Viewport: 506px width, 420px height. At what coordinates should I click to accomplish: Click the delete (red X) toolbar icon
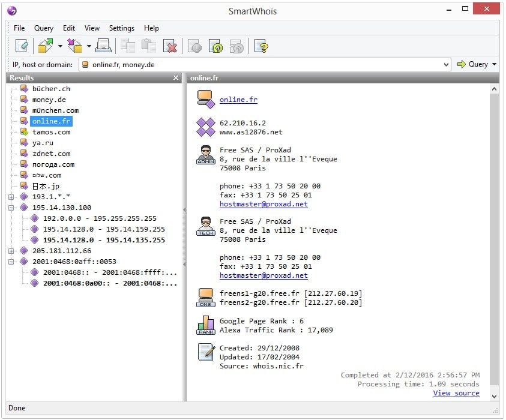(x=170, y=46)
